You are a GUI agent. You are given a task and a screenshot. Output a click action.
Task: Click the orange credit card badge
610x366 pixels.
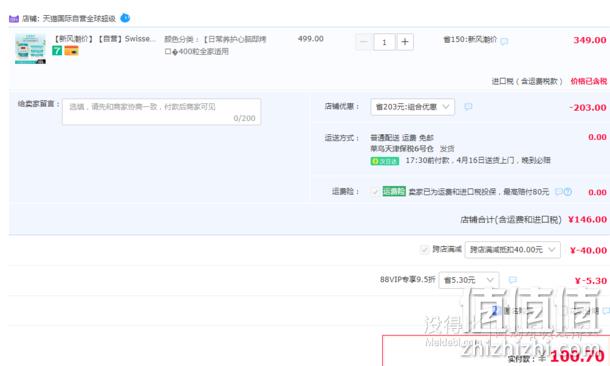click(72, 51)
